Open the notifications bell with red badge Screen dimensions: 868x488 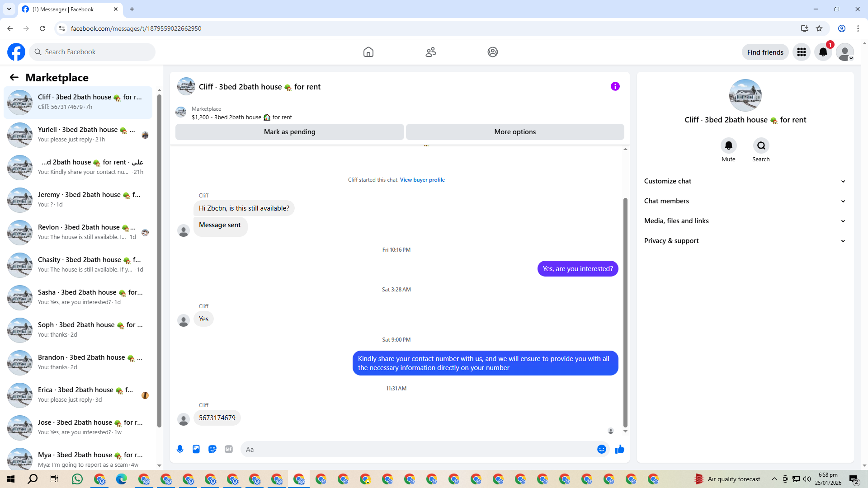click(823, 52)
